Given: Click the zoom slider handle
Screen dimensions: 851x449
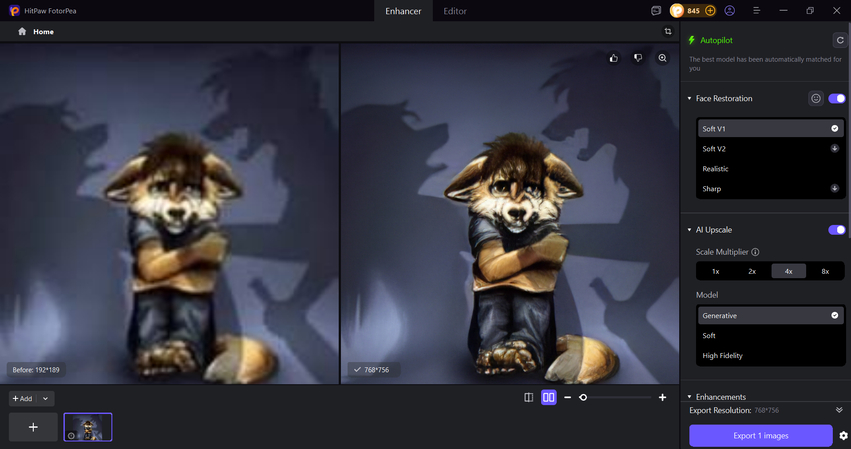Looking at the screenshot, I should (x=583, y=397).
